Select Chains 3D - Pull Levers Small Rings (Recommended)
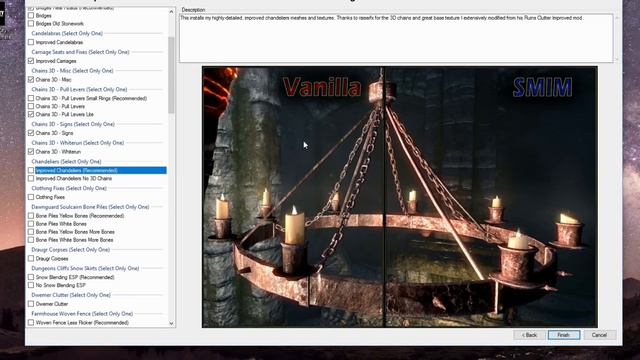This screenshot has height=360, width=640. [x=31, y=98]
